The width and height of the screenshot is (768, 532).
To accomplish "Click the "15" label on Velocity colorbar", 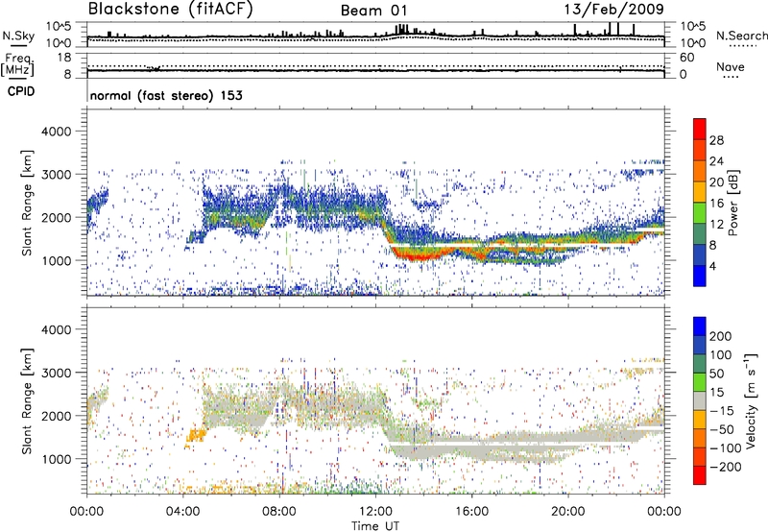I will pos(716,393).
